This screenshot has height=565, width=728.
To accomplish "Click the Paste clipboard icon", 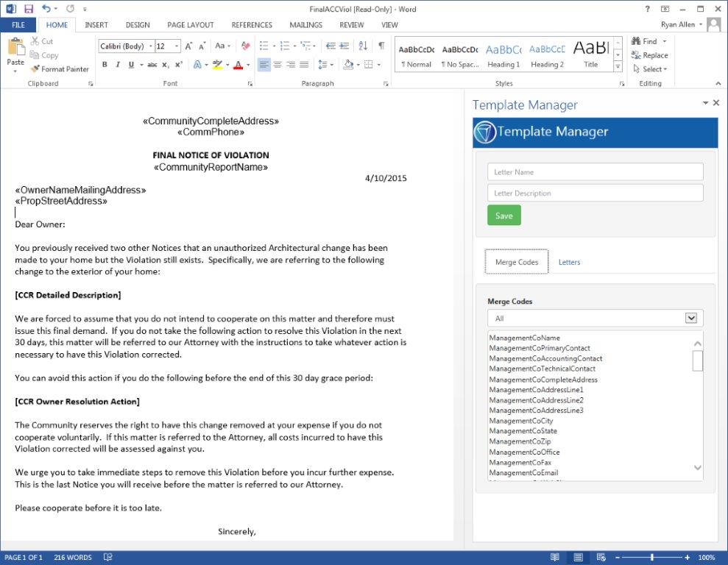I will coord(15,47).
